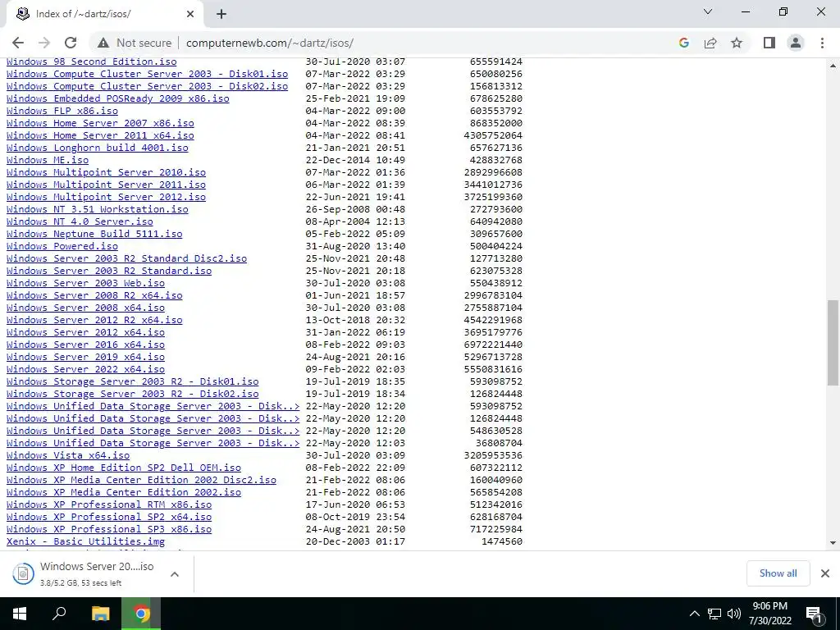Click Windows ME.iso link
840x630 pixels.
pyautogui.click(x=48, y=160)
